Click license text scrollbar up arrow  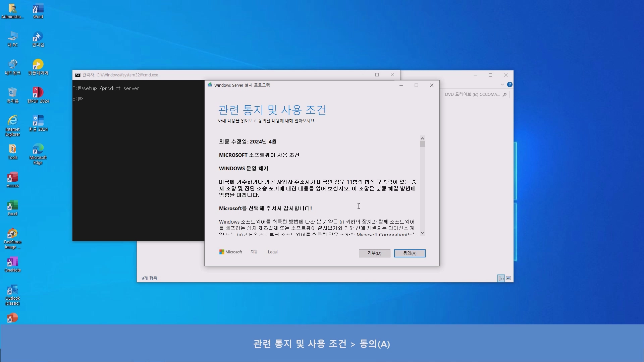422,138
